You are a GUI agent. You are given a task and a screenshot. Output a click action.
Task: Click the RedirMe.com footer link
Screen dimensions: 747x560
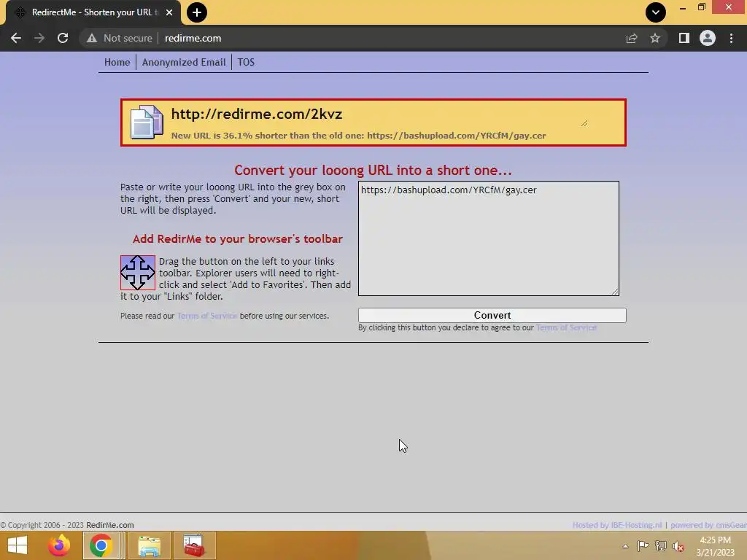[x=110, y=525]
